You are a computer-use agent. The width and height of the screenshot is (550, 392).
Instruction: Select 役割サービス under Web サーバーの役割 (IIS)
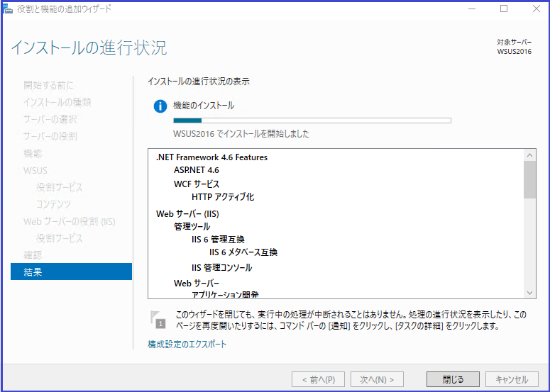click(x=60, y=238)
